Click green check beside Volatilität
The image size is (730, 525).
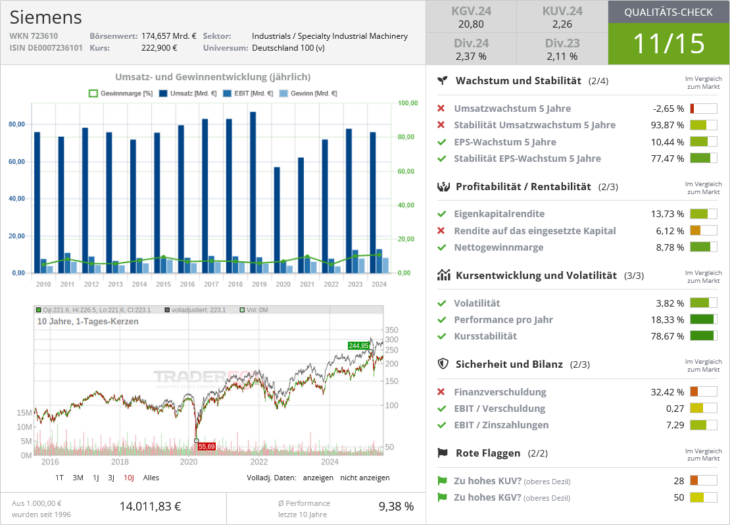click(442, 303)
